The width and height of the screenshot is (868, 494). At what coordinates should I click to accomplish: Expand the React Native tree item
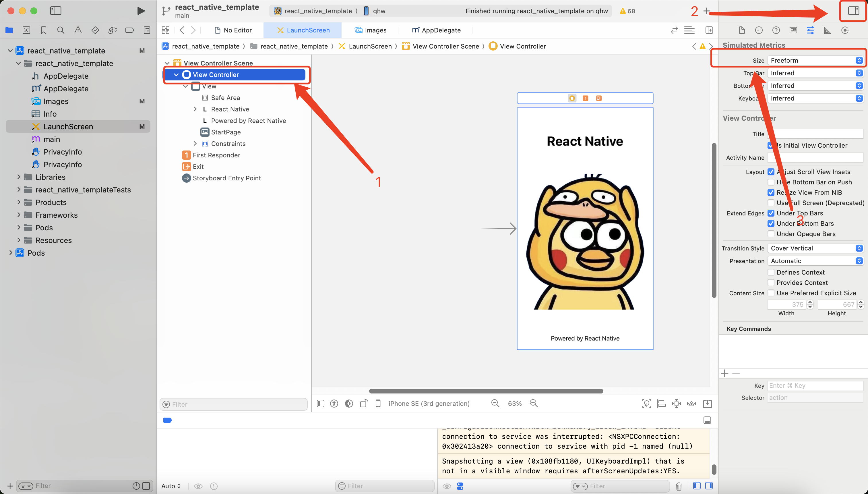pos(195,109)
